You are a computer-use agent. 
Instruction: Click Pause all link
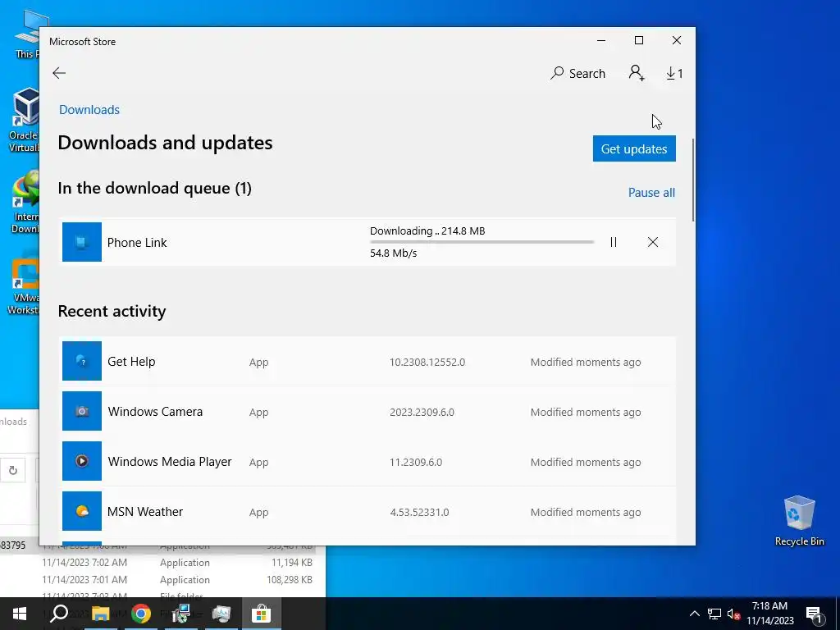[x=651, y=192]
